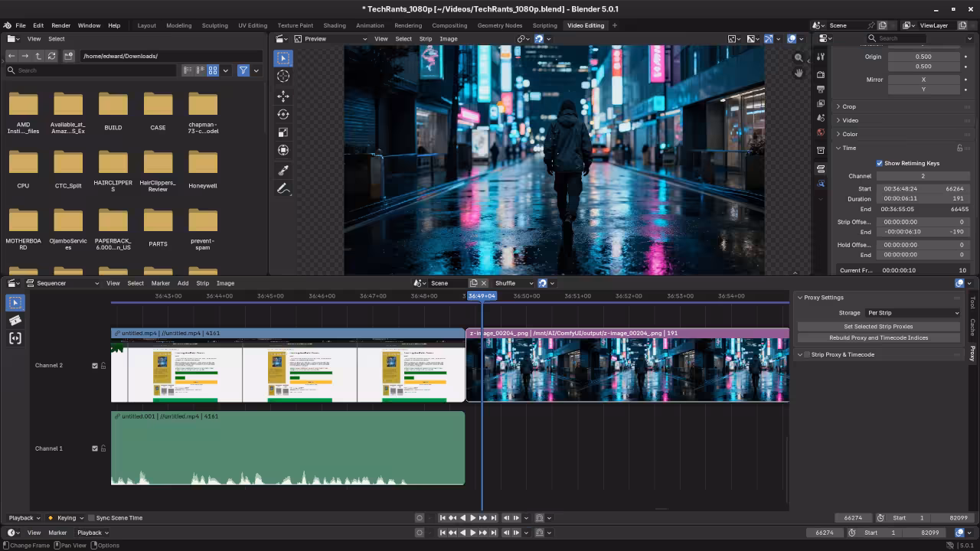The height and width of the screenshot is (551, 980).
Task: Expand the Color panel
Action: pos(850,134)
